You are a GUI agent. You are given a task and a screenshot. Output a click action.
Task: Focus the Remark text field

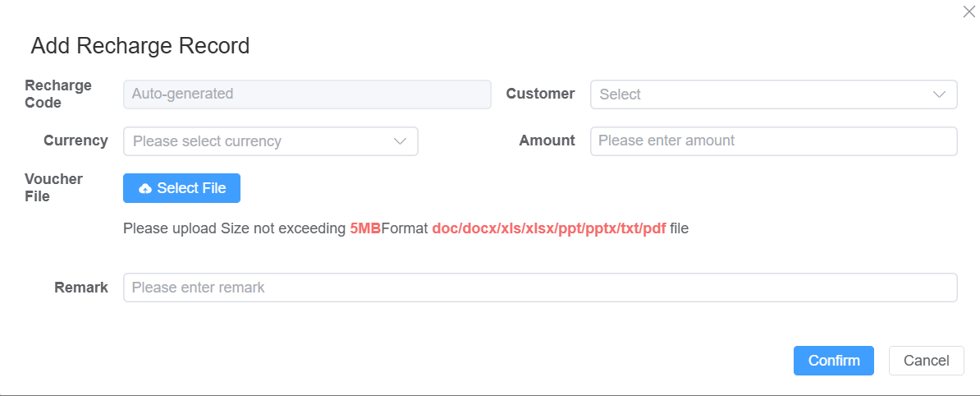point(540,288)
